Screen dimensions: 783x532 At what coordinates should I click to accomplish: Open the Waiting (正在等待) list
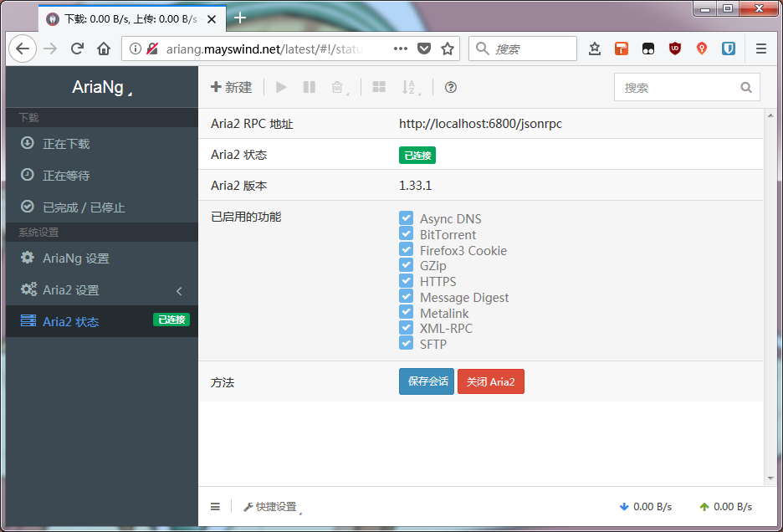pyautogui.click(x=102, y=176)
